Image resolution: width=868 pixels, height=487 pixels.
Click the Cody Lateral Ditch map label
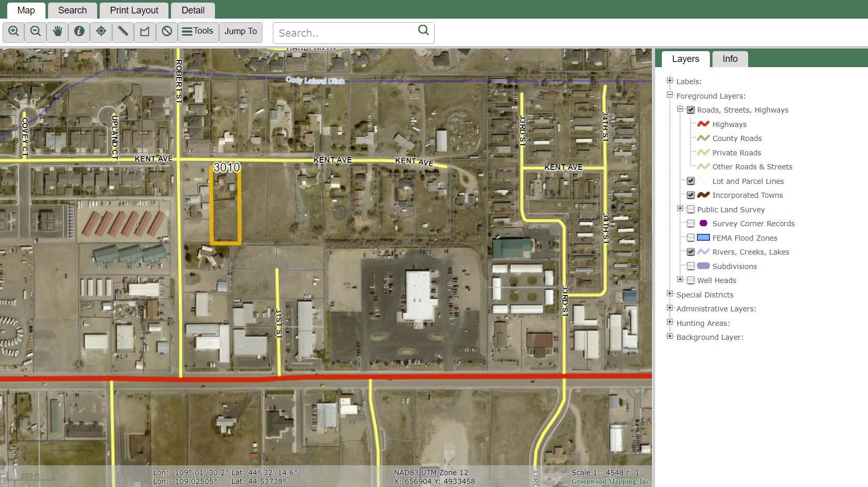pyautogui.click(x=315, y=81)
